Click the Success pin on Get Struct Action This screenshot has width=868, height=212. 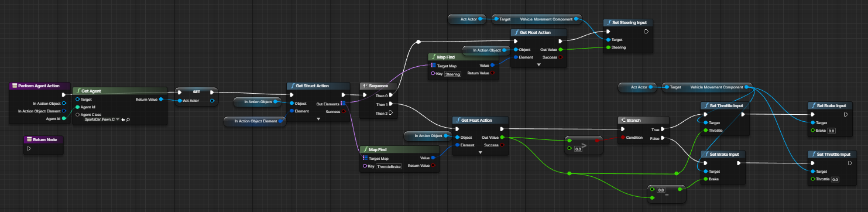pos(344,111)
